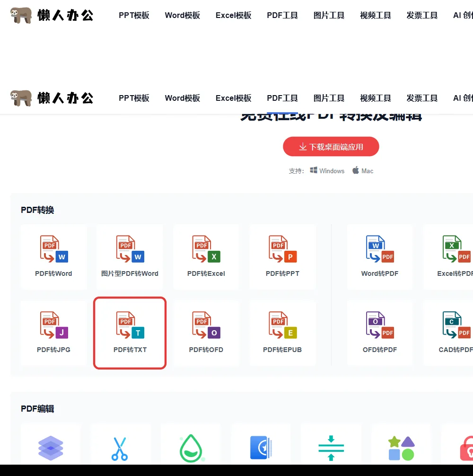
Task: Click the sloth logo in the topmost header
Action: point(21,15)
